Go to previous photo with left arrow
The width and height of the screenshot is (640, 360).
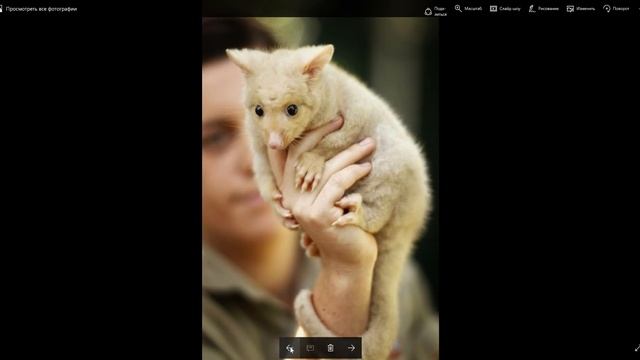pyautogui.click(x=290, y=348)
